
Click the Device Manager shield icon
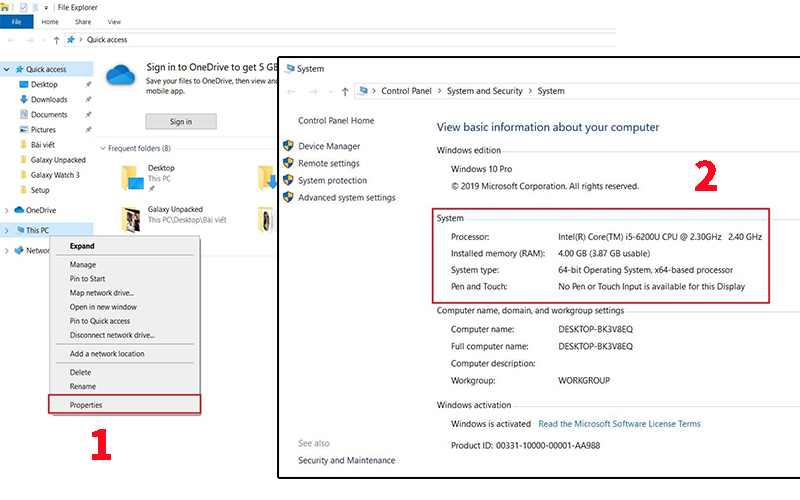[288, 146]
